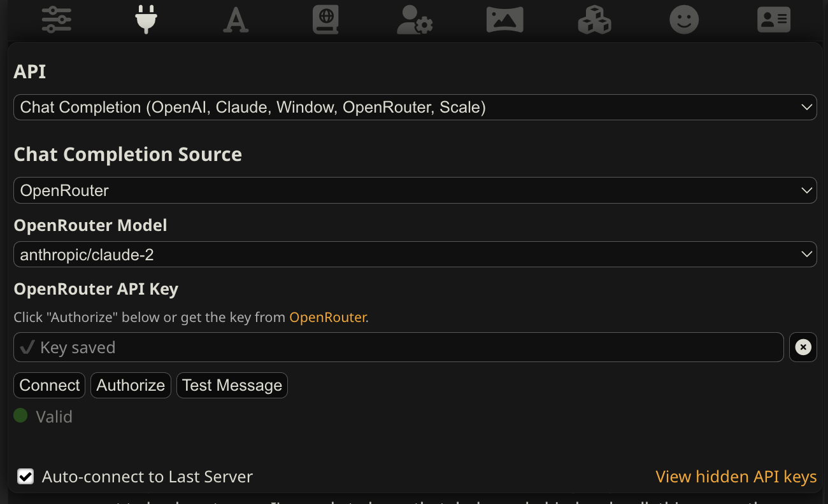Select the character emotions smiley icon

tap(683, 20)
